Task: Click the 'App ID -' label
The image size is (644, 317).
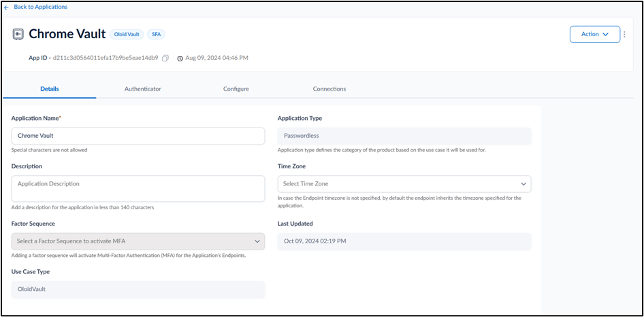Action: pyautogui.click(x=40, y=58)
